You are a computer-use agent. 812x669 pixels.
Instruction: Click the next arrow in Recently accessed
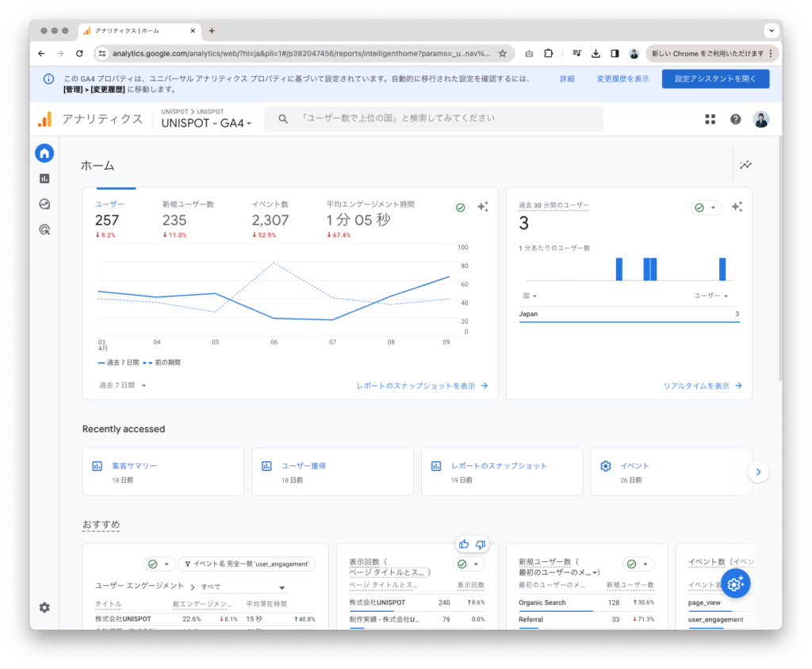tap(758, 472)
